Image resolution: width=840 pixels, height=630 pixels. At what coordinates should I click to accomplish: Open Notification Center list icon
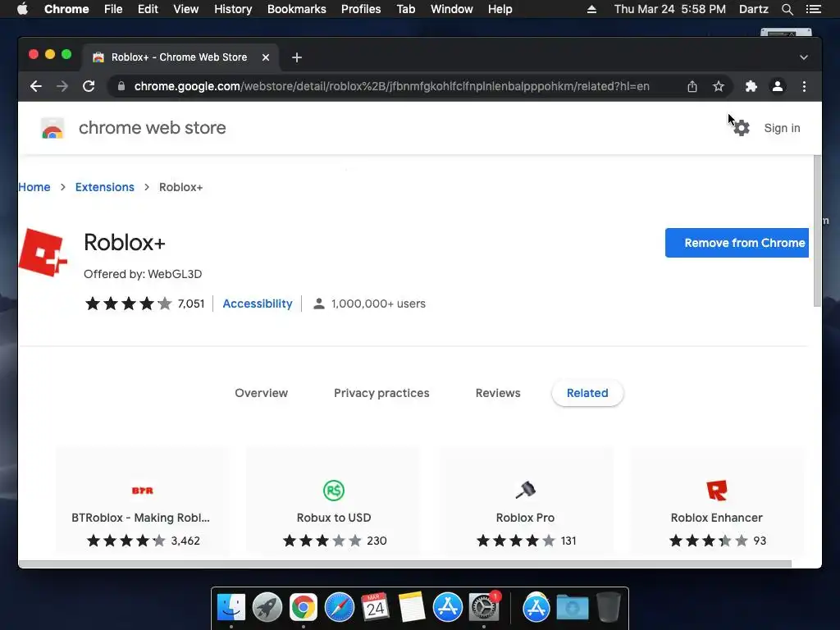(813, 9)
